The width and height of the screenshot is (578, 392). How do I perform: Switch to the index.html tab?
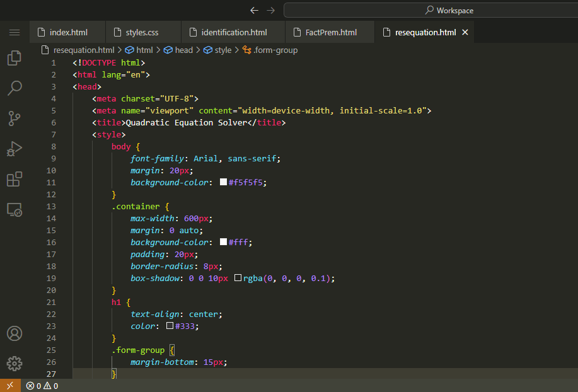point(68,32)
